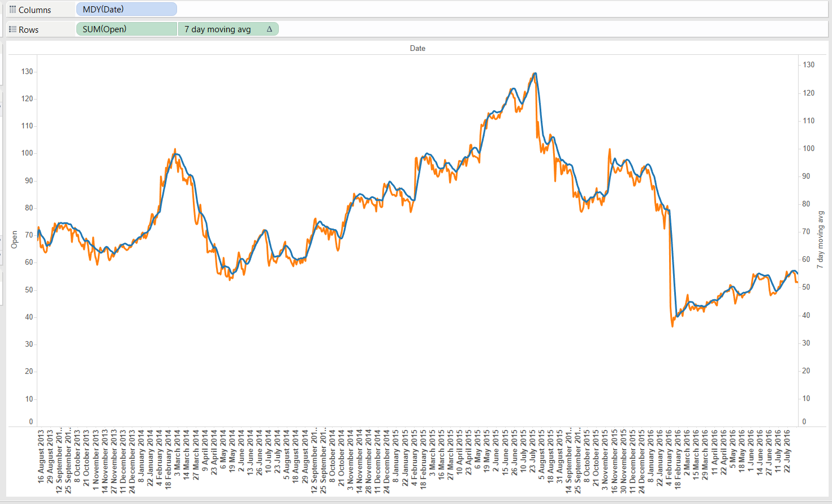Click the Date header above the chart
This screenshot has width=832, height=504.
pyautogui.click(x=417, y=48)
